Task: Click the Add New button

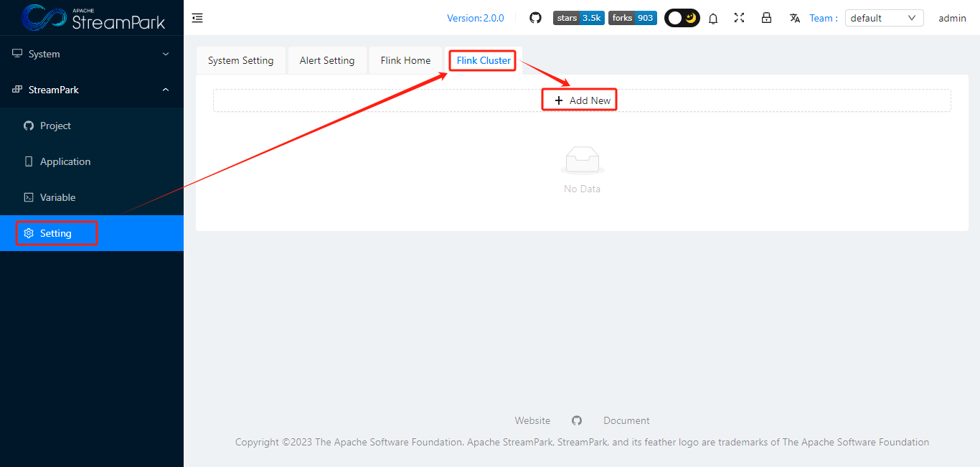Action: 579,99
